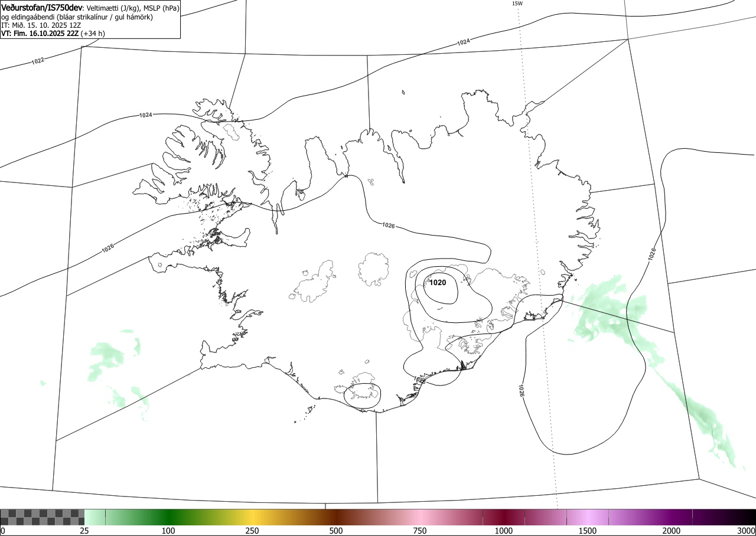This screenshot has height=536, width=756.
Task: Click the colorbar tick label "0"
Action: tap(2, 531)
